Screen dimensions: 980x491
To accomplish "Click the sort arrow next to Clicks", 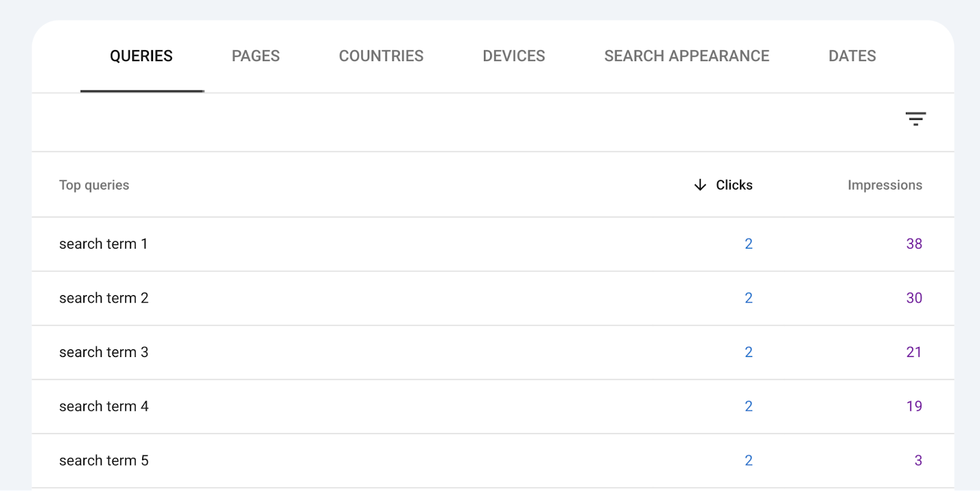I will click(699, 185).
